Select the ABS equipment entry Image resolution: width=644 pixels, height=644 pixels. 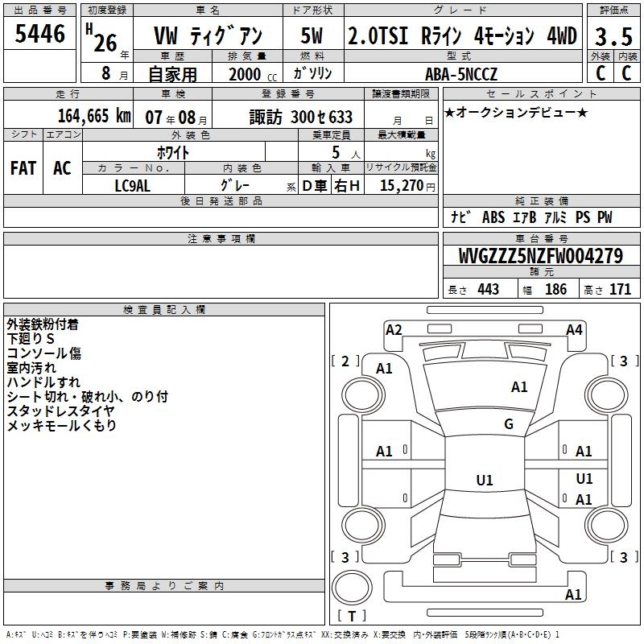click(493, 217)
